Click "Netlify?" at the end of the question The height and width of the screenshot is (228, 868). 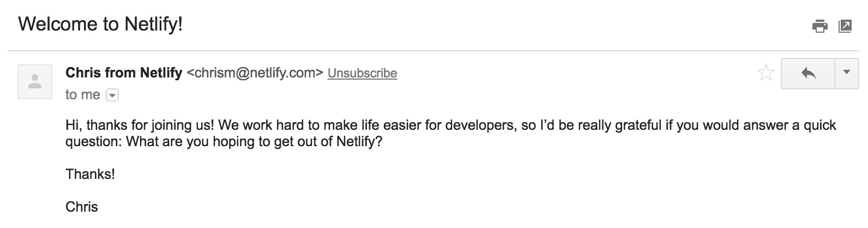tap(359, 142)
